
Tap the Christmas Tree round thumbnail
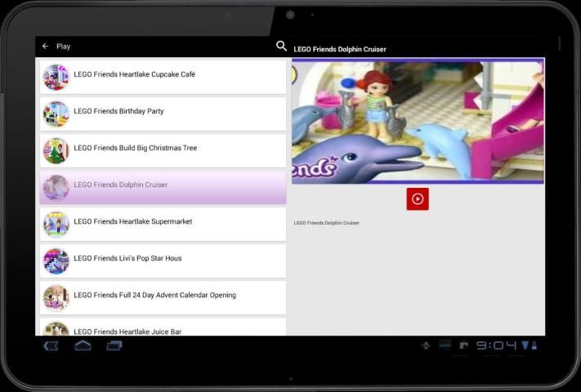pyautogui.click(x=56, y=149)
